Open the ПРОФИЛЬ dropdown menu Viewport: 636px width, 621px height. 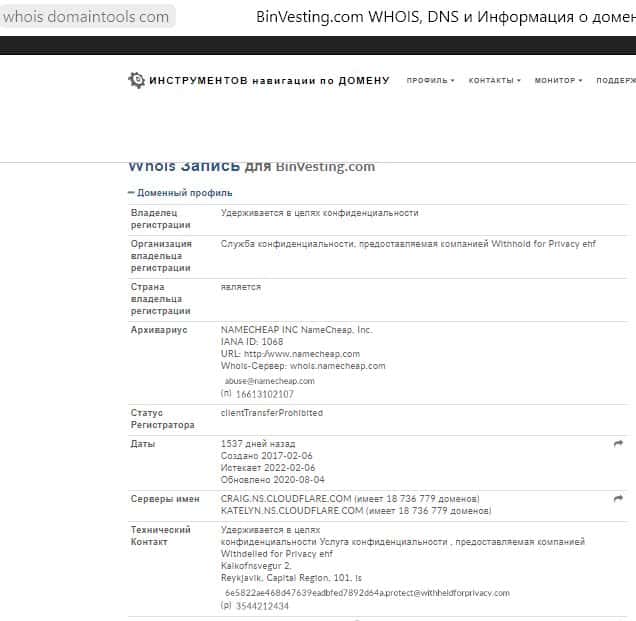tap(430, 80)
